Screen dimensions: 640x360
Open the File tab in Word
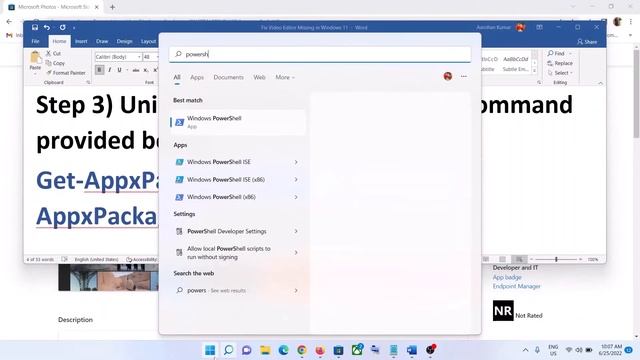click(x=36, y=41)
